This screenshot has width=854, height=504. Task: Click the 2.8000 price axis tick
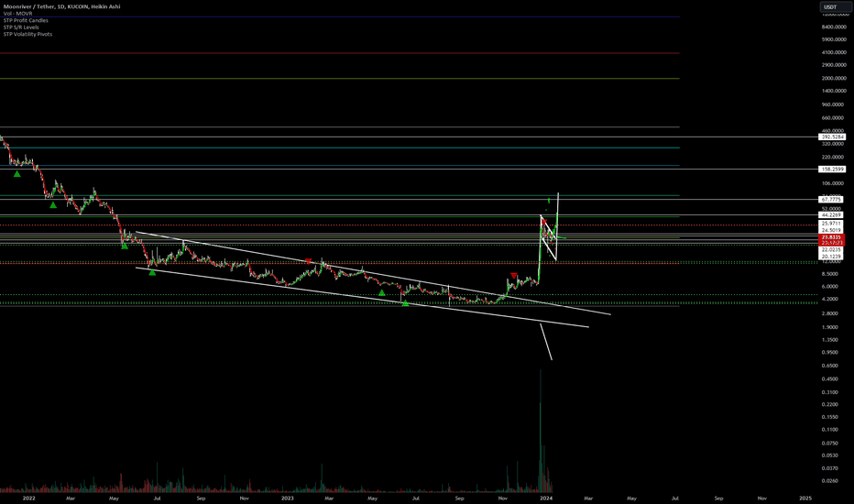(x=830, y=313)
